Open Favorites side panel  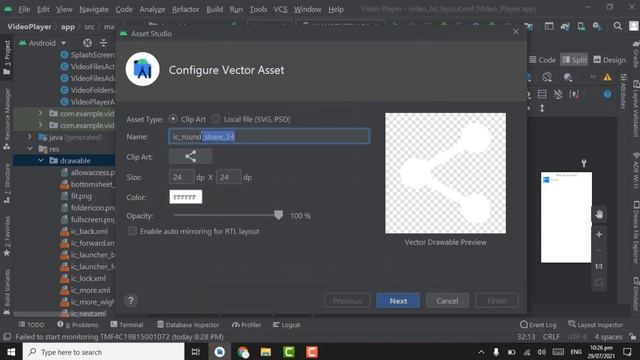tap(7, 236)
